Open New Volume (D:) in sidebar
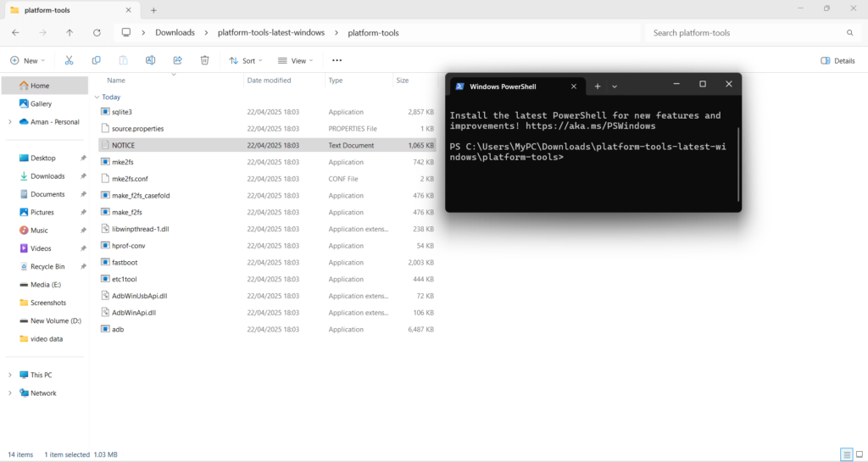Image resolution: width=868 pixels, height=462 pixels. pyautogui.click(x=50, y=321)
